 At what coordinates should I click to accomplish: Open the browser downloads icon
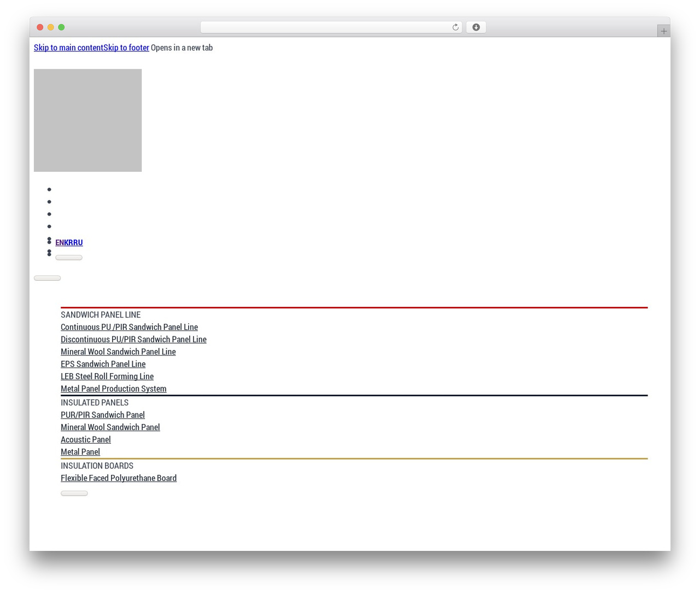tap(476, 27)
